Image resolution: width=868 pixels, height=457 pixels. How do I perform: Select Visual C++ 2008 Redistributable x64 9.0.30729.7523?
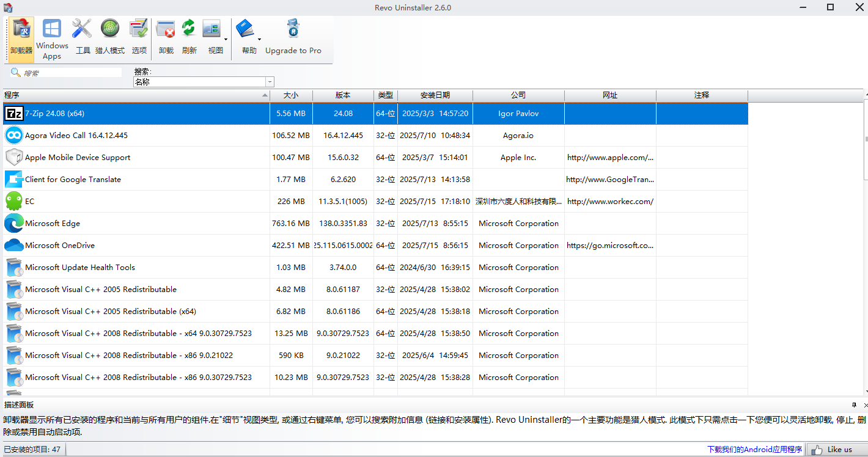(x=376, y=334)
